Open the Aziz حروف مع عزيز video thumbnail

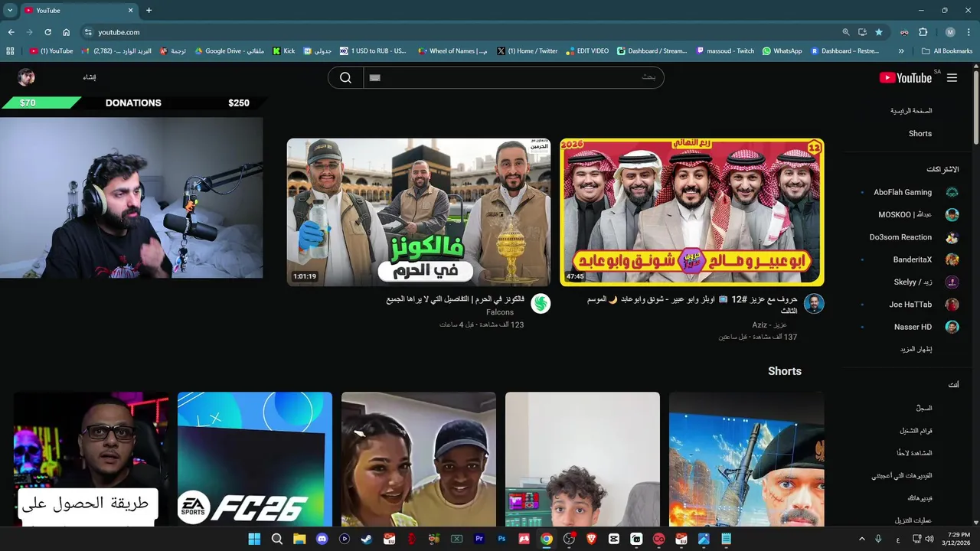tap(692, 212)
